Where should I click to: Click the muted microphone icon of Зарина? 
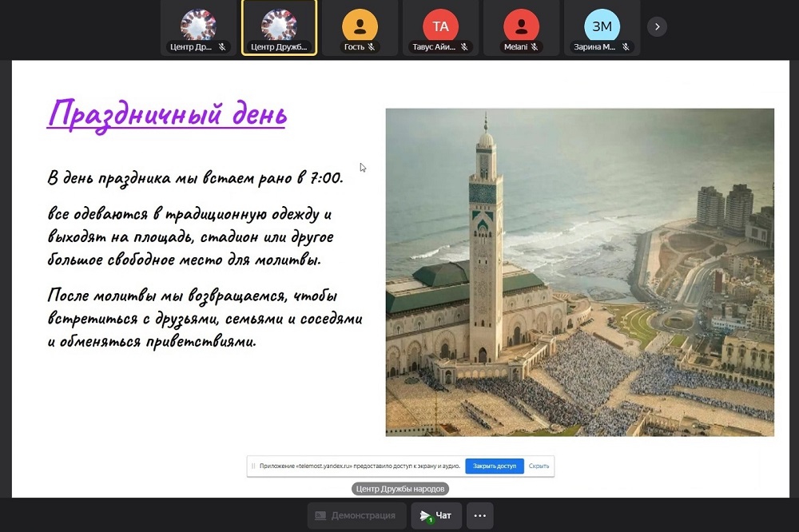click(626, 47)
